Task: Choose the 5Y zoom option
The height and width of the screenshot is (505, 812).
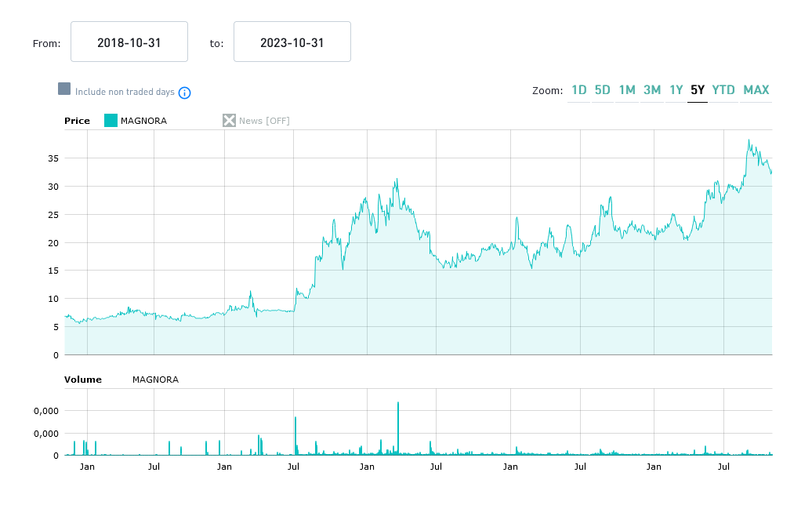Action: (698, 90)
